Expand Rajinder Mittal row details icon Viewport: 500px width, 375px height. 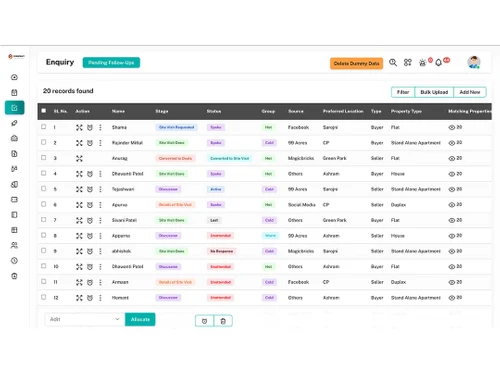79,143
